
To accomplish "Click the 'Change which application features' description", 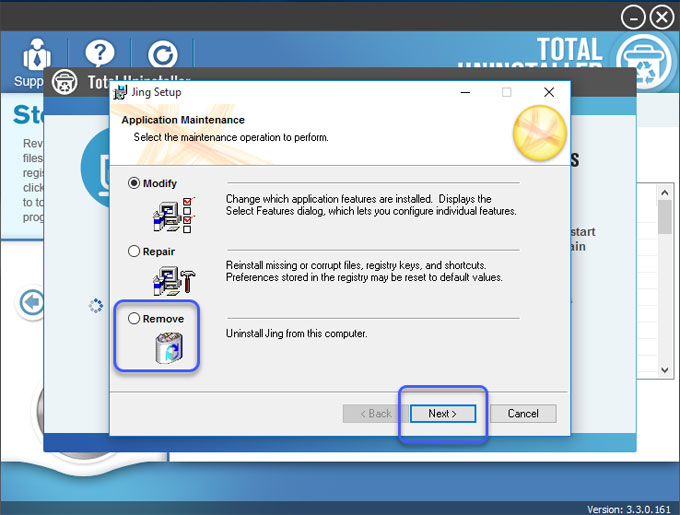I will point(371,205).
